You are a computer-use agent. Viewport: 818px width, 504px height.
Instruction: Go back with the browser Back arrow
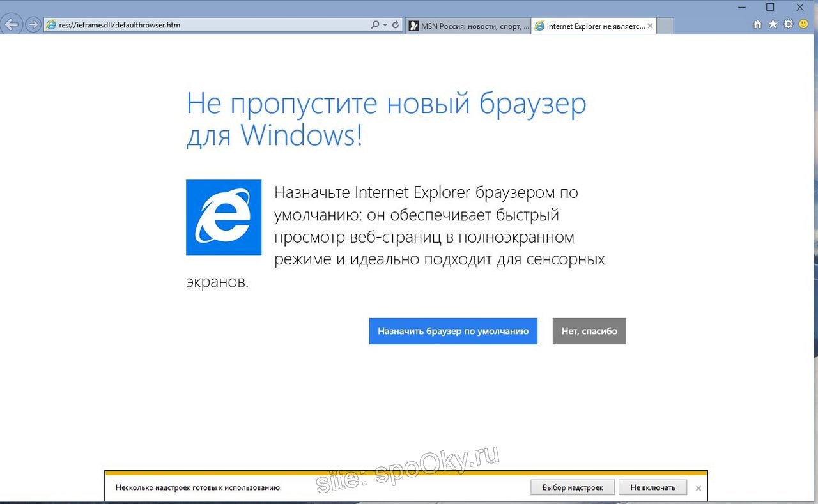tap(12, 25)
